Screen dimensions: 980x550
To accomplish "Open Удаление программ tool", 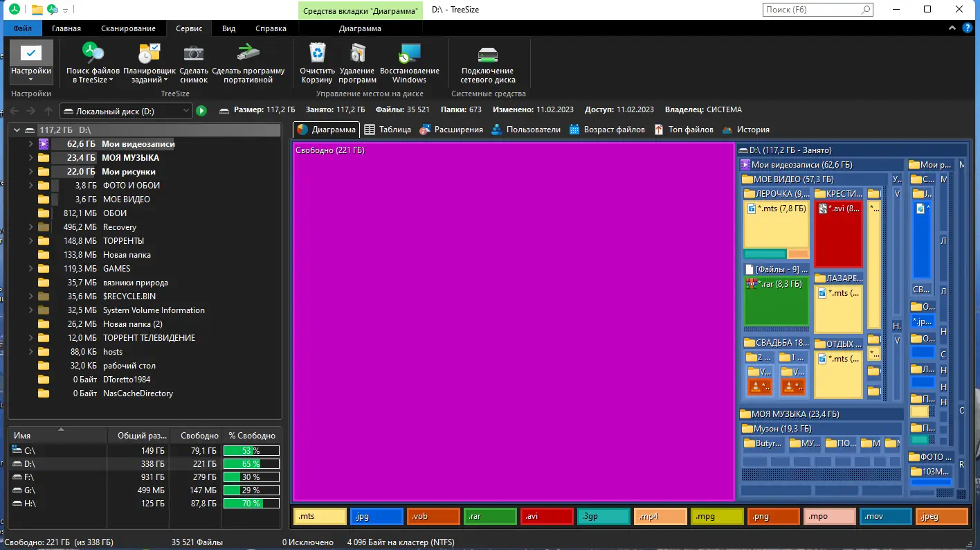I will pos(357,62).
